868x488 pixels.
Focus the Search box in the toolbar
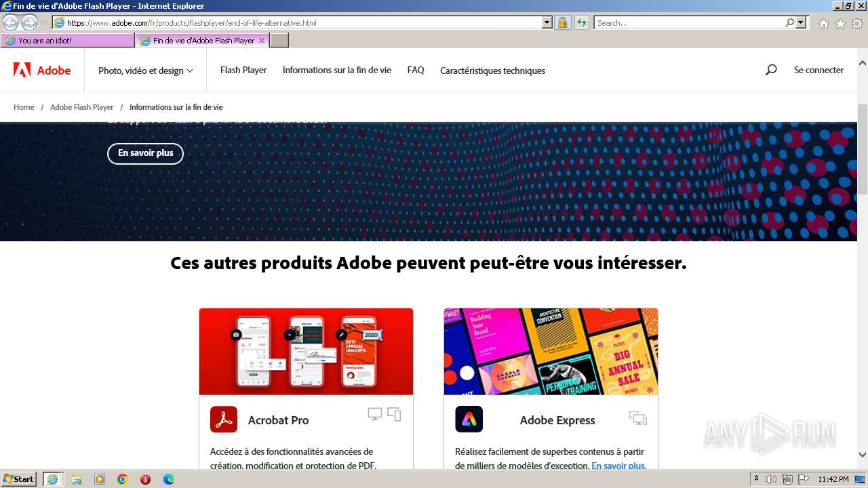click(x=689, y=22)
